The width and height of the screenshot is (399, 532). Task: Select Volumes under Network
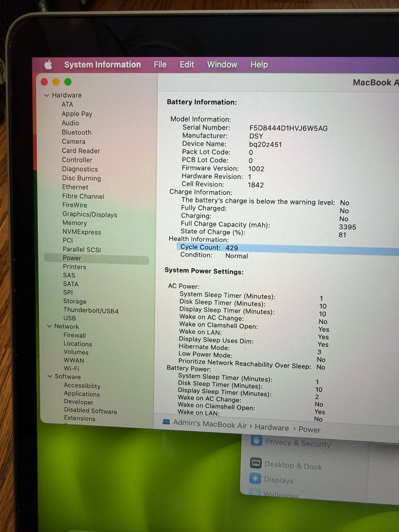click(x=76, y=352)
